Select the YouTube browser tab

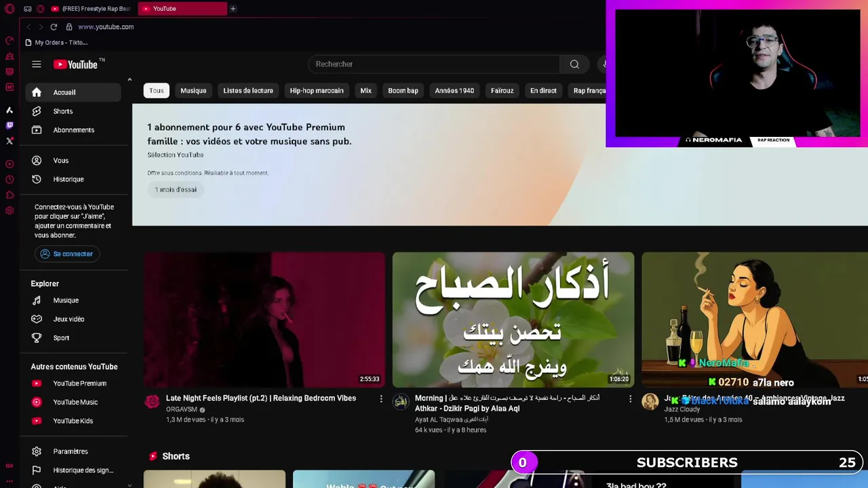(182, 9)
